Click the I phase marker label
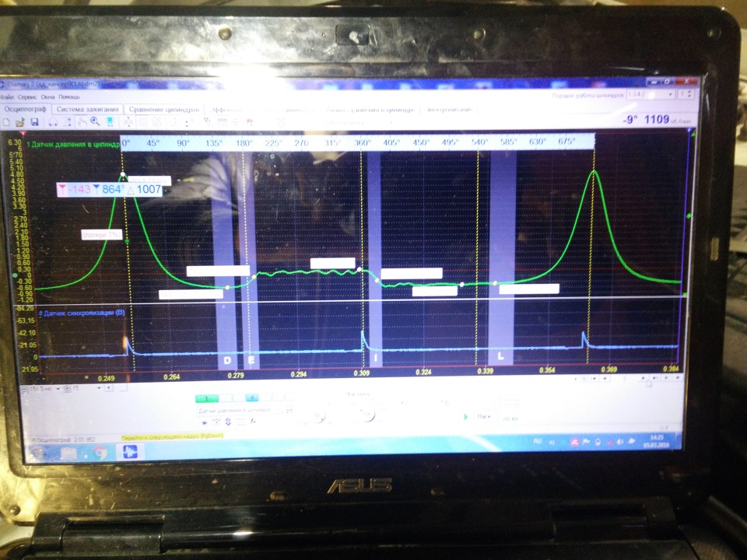 pyautogui.click(x=376, y=358)
